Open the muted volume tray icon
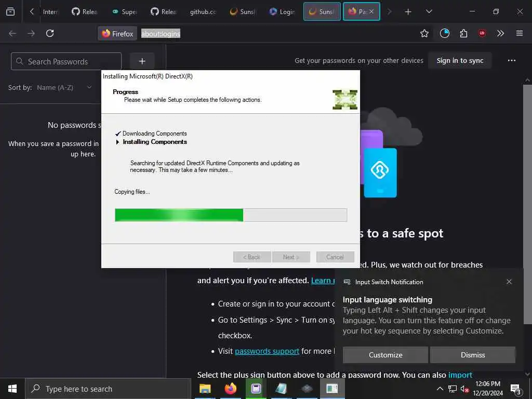 (x=464, y=389)
